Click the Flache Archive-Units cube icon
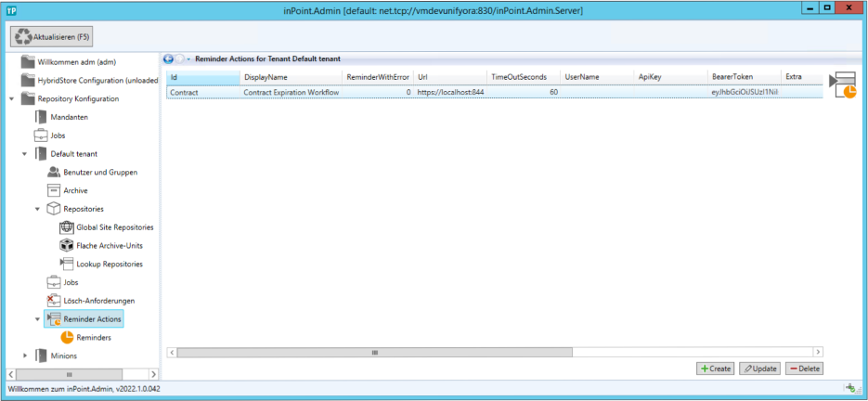This screenshot has height=401, width=868. pos(67,245)
